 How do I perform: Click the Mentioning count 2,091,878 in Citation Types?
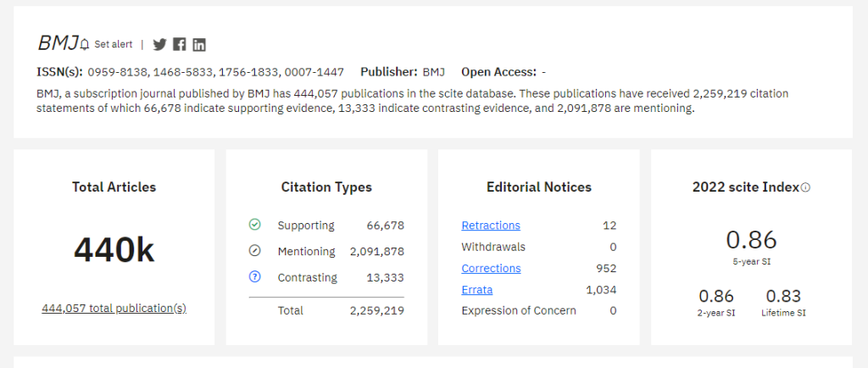point(377,251)
